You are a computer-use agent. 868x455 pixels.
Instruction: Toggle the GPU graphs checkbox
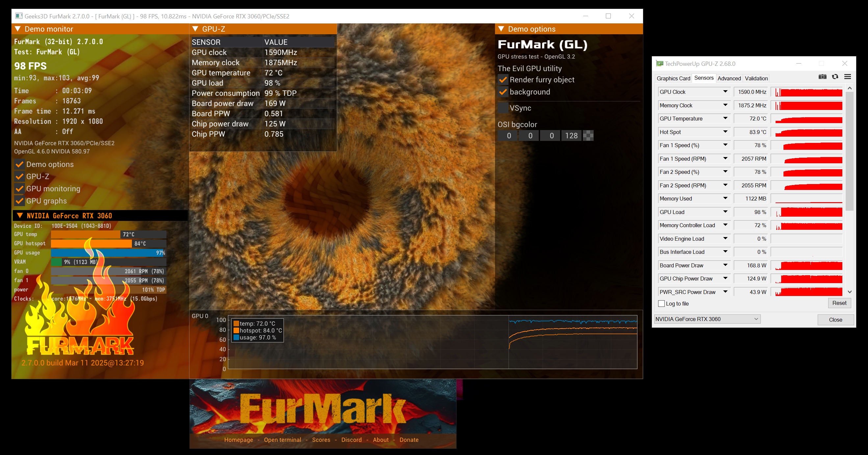click(x=19, y=201)
